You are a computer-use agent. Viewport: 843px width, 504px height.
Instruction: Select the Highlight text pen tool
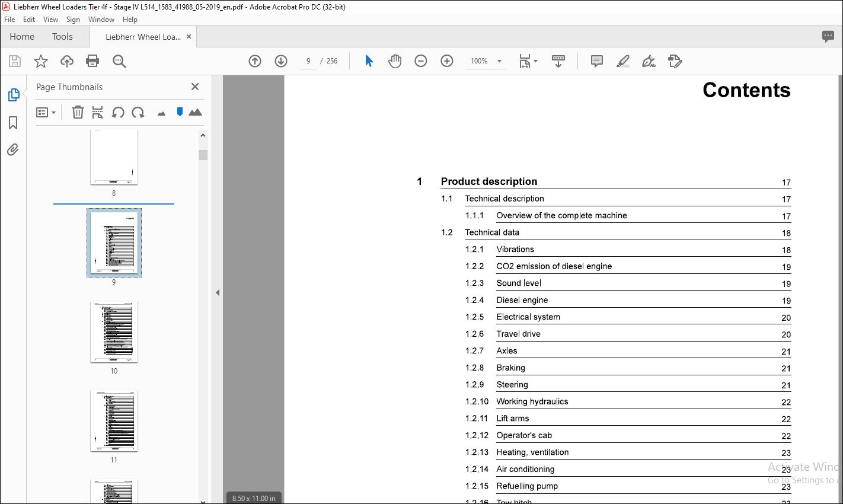tap(623, 61)
